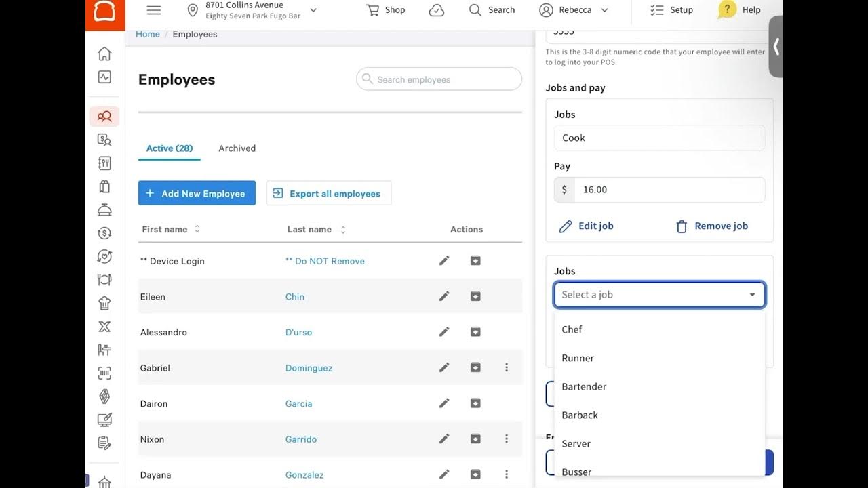
Task: Click Add New Employee button
Action: click(x=197, y=193)
